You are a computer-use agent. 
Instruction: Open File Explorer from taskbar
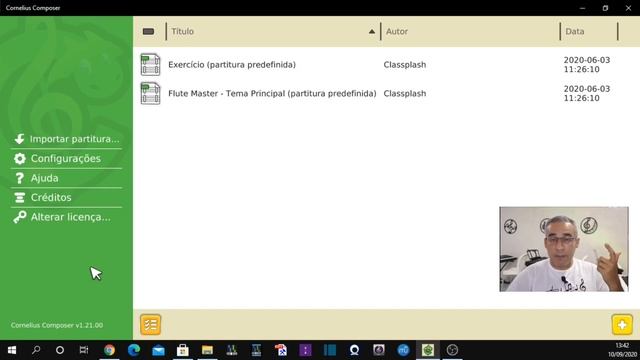207,350
